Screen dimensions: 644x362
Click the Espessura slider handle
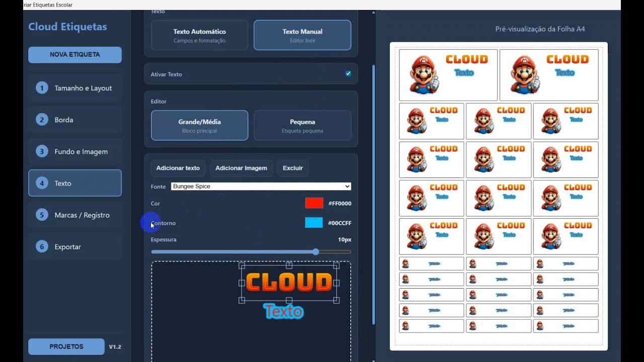coord(315,252)
